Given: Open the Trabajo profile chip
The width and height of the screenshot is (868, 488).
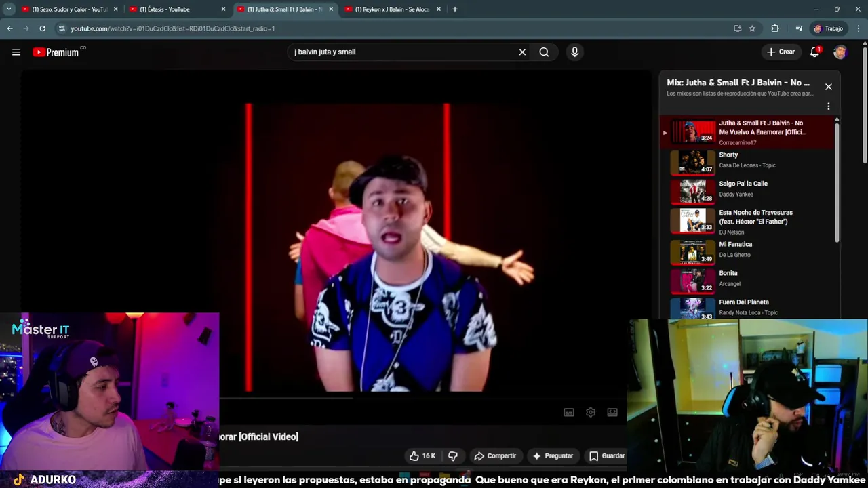Looking at the screenshot, I should [x=828, y=28].
